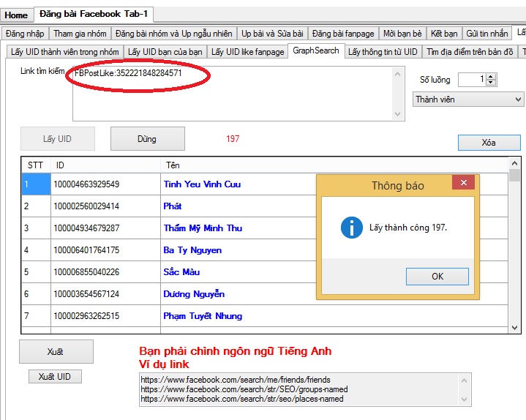Decrease Số luồng with the down arrow
Screen dimensions: 526x420
click(x=491, y=83)
